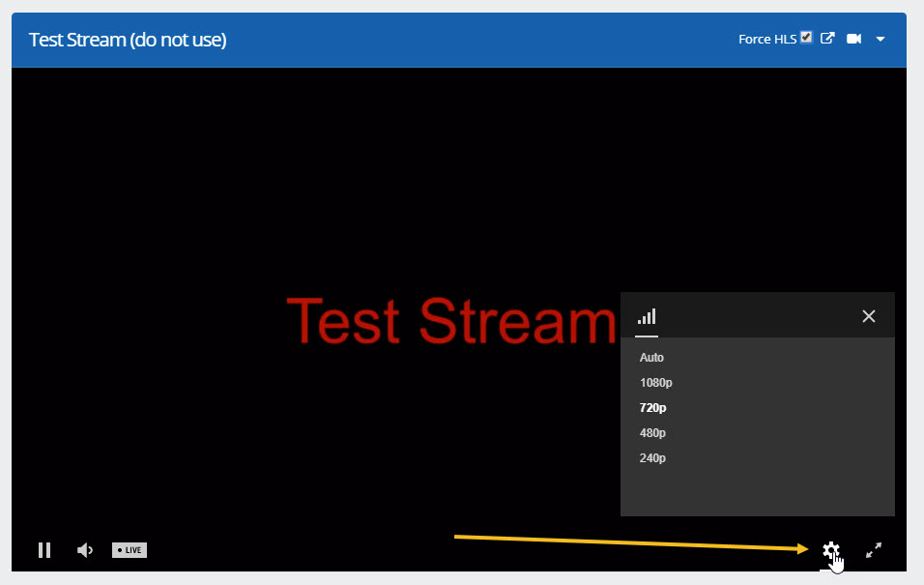The width and height of the screenshot is (924, 585).
Task: Click the 'Force HLS' label text
Action: (x=767, y=39)
